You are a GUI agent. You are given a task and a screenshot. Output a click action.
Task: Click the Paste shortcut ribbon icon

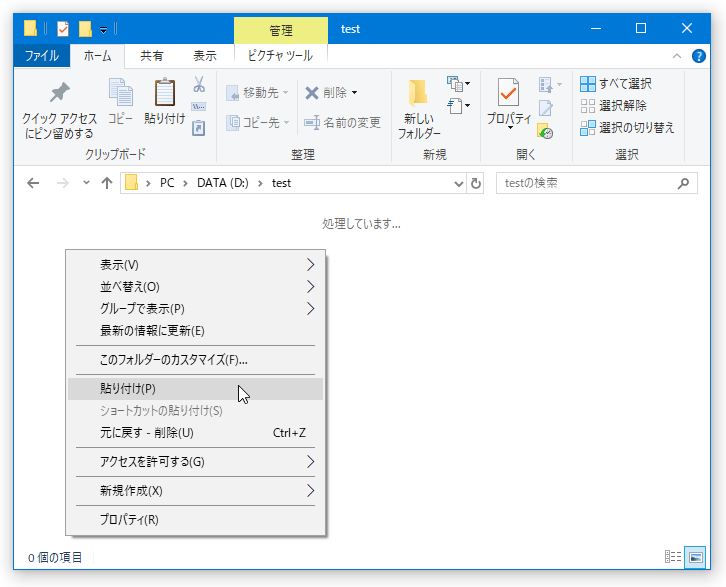point(199,128)
